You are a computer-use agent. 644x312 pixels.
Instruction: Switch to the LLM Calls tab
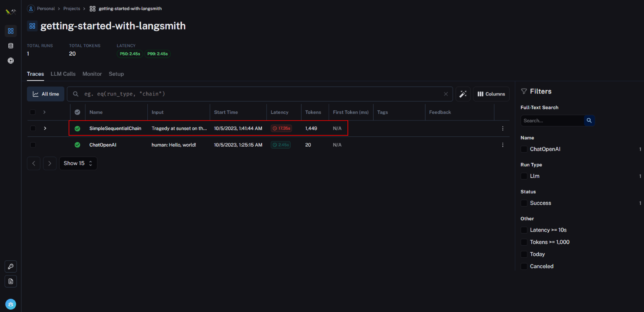63,74
